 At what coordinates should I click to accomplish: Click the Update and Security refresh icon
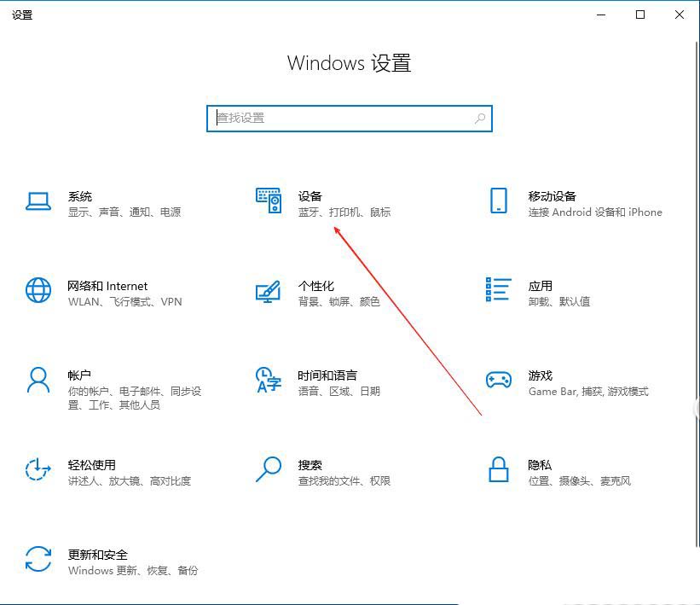[38, 560]
